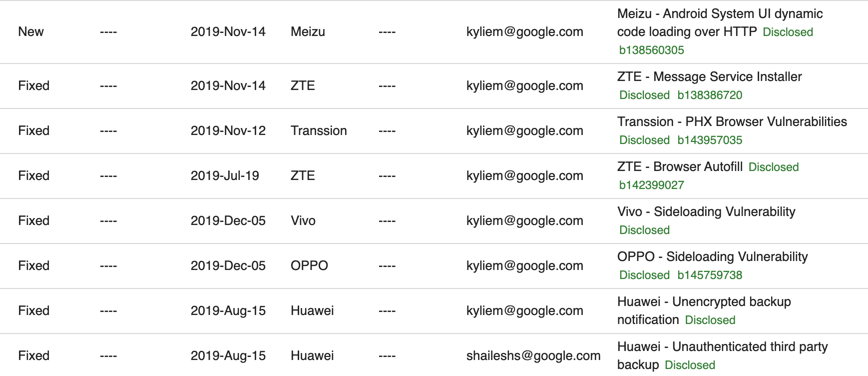Screen dimensions: 868x376
Task: Click Disclosed label for ZTE Message Service Installer
Action: pyautogui.click(x=644, y=95)
